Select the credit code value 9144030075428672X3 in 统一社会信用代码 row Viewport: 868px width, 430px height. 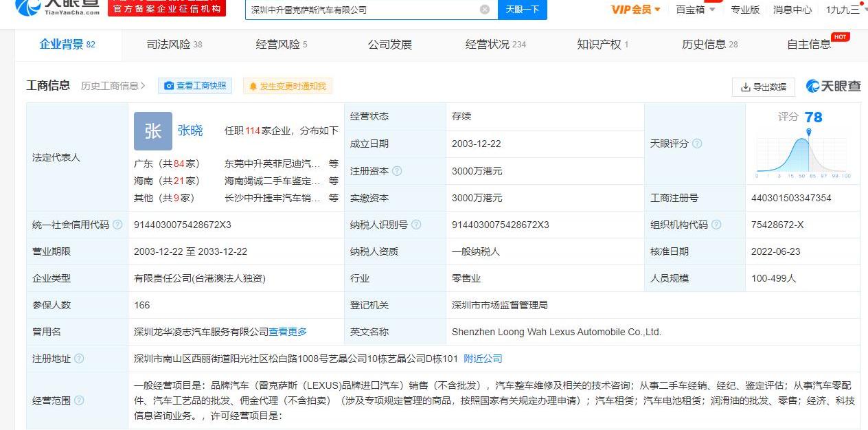tap(183, 225)
